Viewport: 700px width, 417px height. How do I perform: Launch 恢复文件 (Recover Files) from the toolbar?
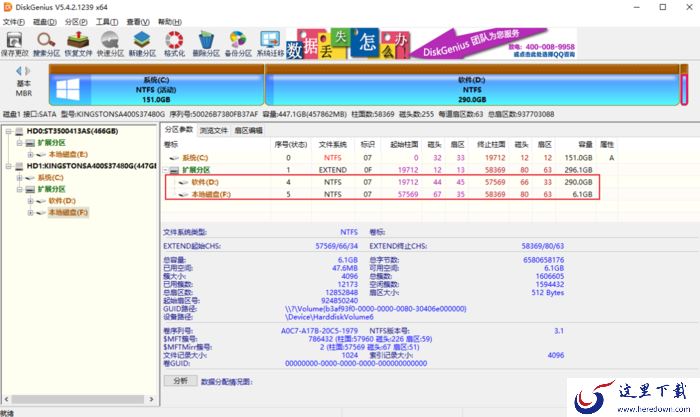tap(78, 44)
